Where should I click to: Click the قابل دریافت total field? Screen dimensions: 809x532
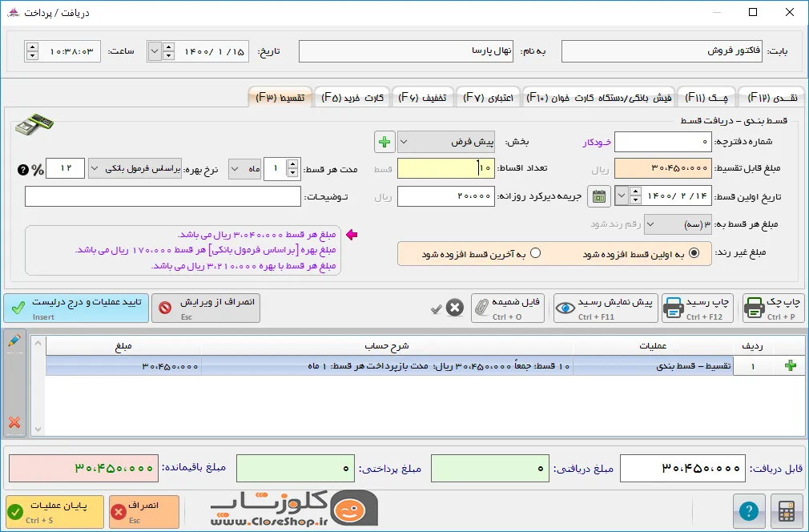coord(682,468)
